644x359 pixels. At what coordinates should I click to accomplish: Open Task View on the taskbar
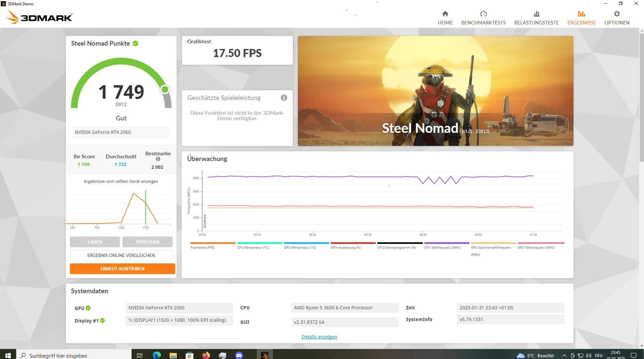point(140,355)
